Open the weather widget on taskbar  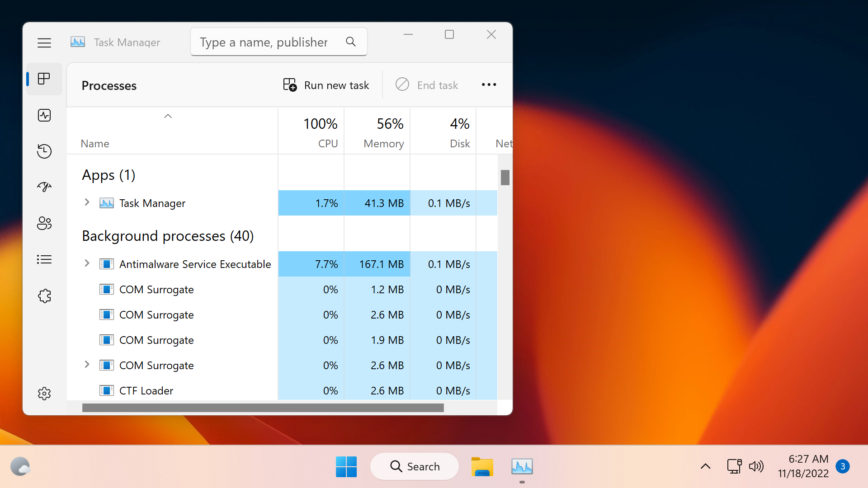click(20, 466)
